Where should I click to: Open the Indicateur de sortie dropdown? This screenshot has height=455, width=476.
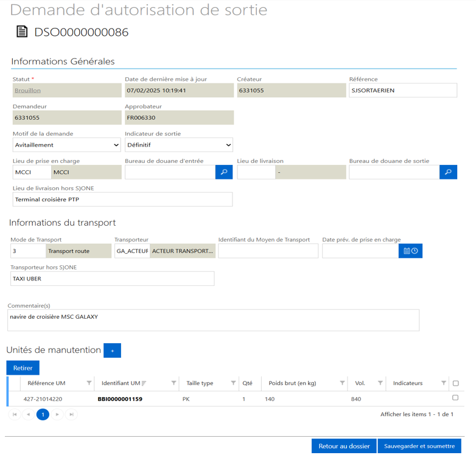click(x=178, y=145)
